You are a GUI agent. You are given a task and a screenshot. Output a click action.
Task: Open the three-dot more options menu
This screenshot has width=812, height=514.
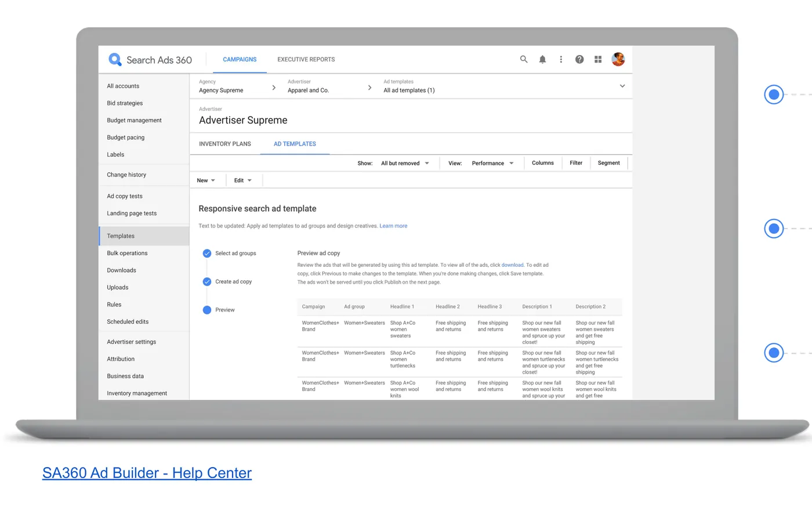click(561, 59)
